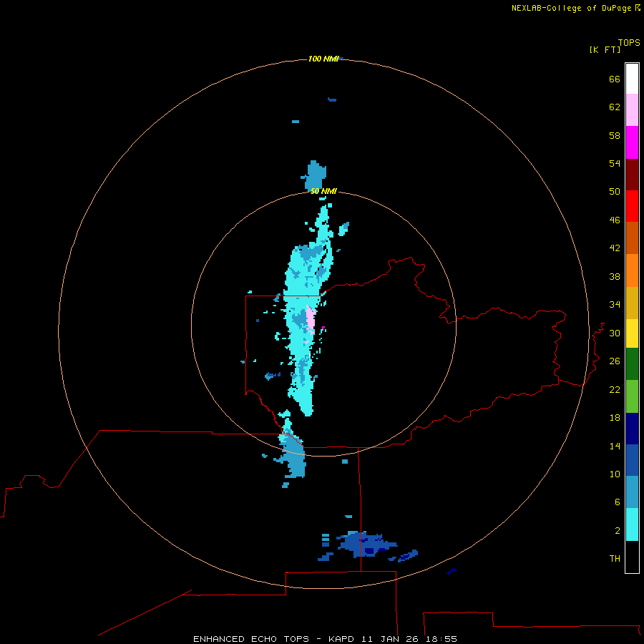644x644 pixels.
Task: Click the light pink legend swatch
Action: [x=632, y=109]
